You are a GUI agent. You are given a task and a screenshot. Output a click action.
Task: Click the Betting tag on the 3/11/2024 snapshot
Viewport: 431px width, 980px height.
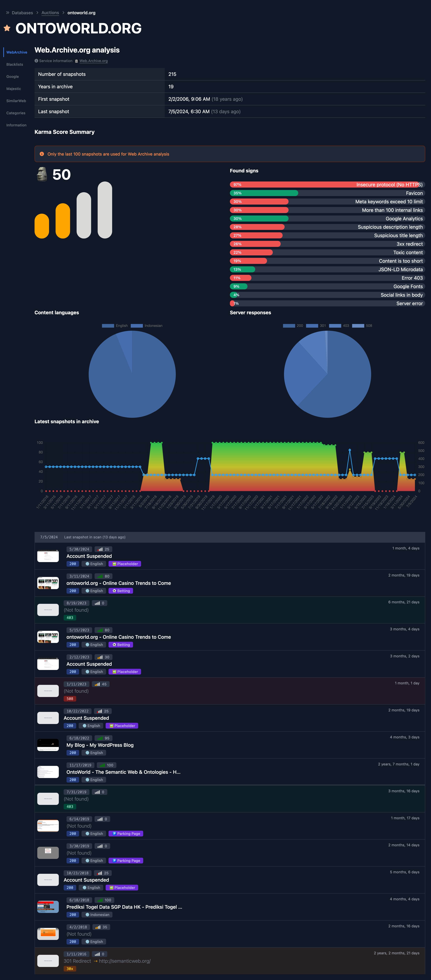pyautogui.click(x=121, y=591)
